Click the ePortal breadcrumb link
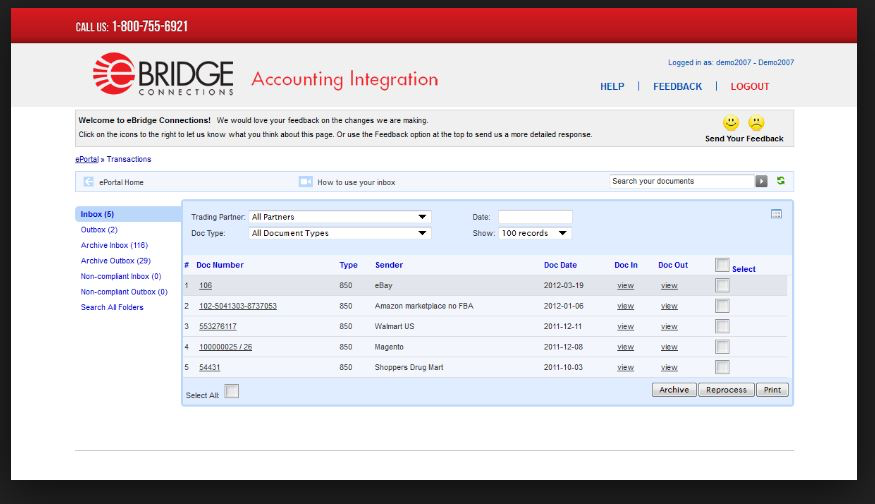This screenshot has width=875, height=504. tap(86, 160)
